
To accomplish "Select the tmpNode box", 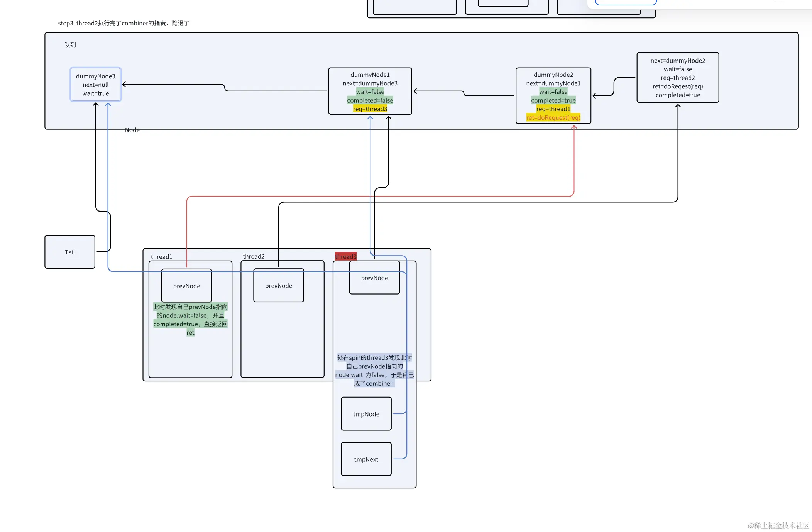I will tap(366, 414).
